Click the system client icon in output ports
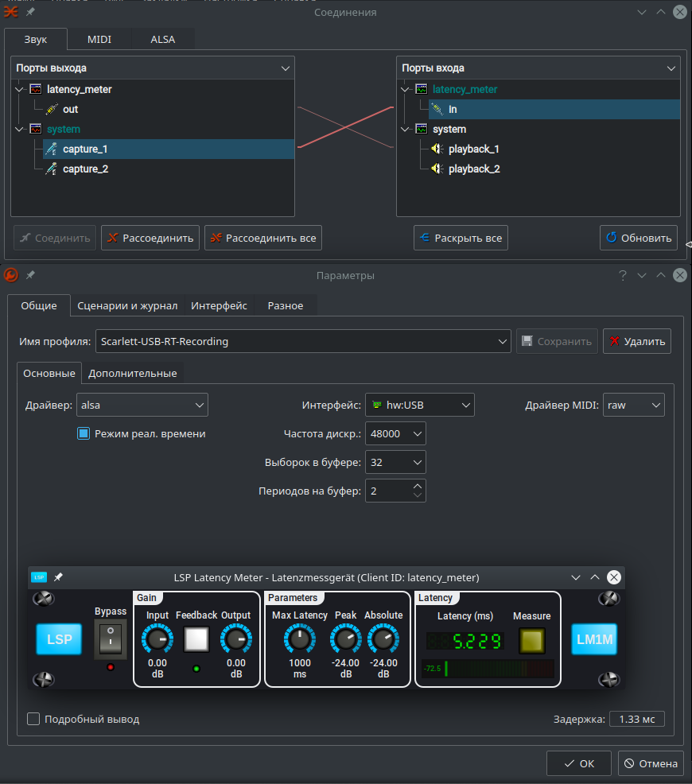 tap(36, 129)
